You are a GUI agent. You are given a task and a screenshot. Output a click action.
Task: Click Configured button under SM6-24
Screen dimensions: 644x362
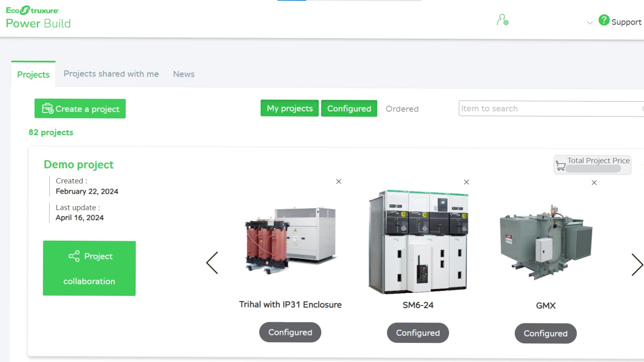coord(418,333)
